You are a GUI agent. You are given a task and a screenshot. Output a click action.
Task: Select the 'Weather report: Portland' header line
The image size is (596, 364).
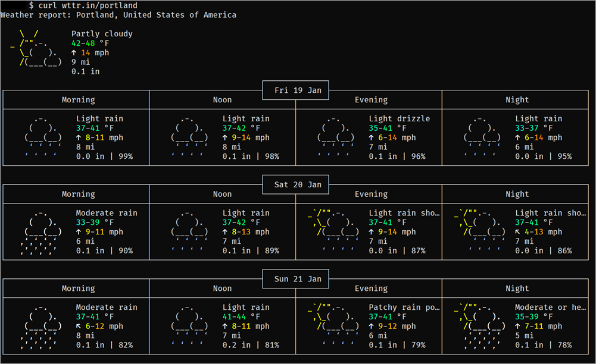[x=118, y=15]
